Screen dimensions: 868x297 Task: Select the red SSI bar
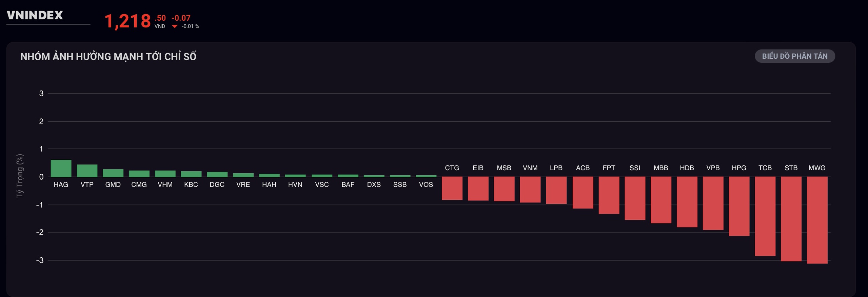pos(635,198)
